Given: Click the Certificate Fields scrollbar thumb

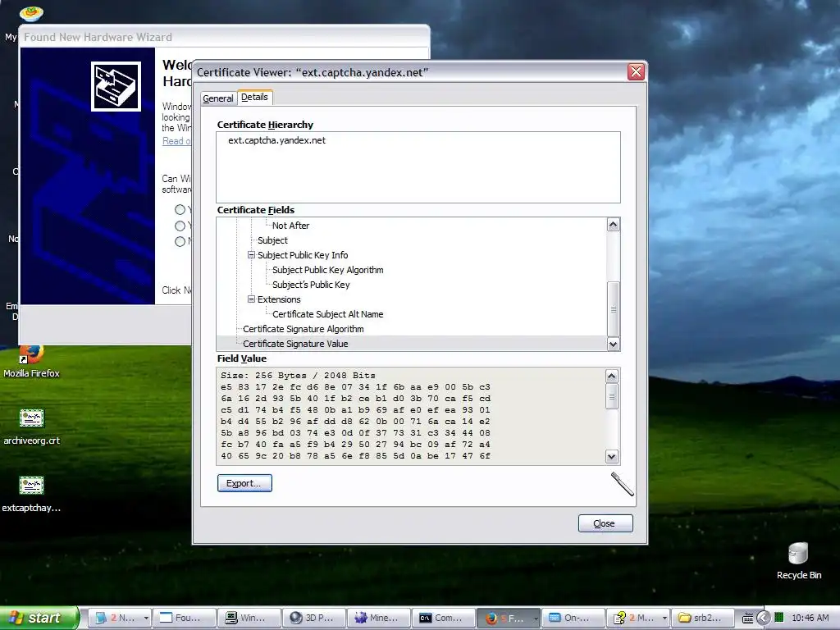Looking at the screenshot, I should coord(614,309).
